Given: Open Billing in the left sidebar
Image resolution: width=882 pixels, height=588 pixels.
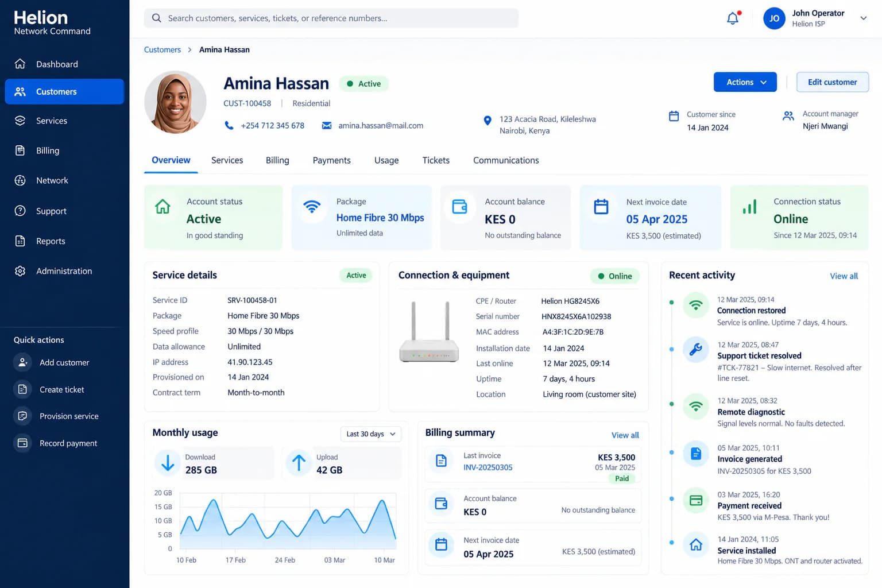Looking at the screenshot, I should point(64,150).
